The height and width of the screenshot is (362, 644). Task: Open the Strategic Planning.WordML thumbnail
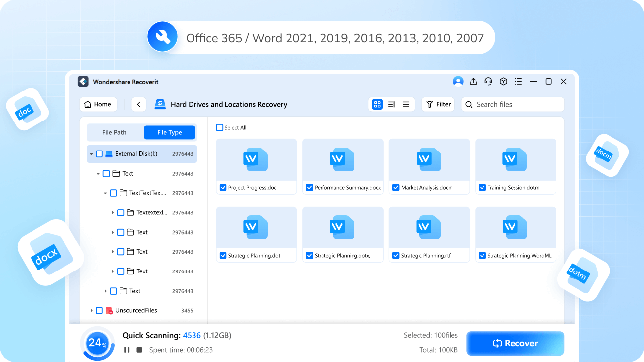click(x=515, y=227)
